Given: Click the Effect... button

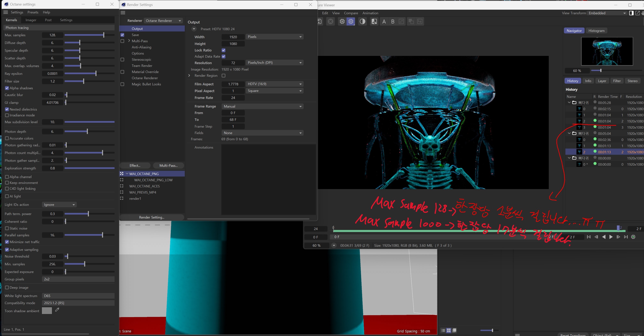Looking at the screenshot, I should [135, 166].
